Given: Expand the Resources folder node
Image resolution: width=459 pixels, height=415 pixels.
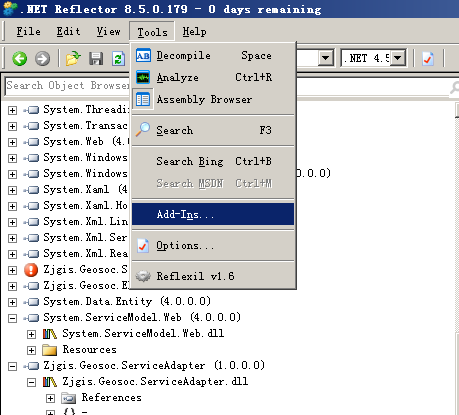Looking at the screenshot, I should click(x=31, y=350).
